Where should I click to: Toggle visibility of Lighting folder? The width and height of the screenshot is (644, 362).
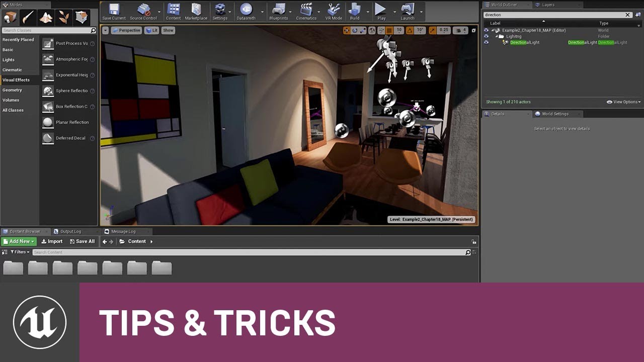tap(486, 36)
